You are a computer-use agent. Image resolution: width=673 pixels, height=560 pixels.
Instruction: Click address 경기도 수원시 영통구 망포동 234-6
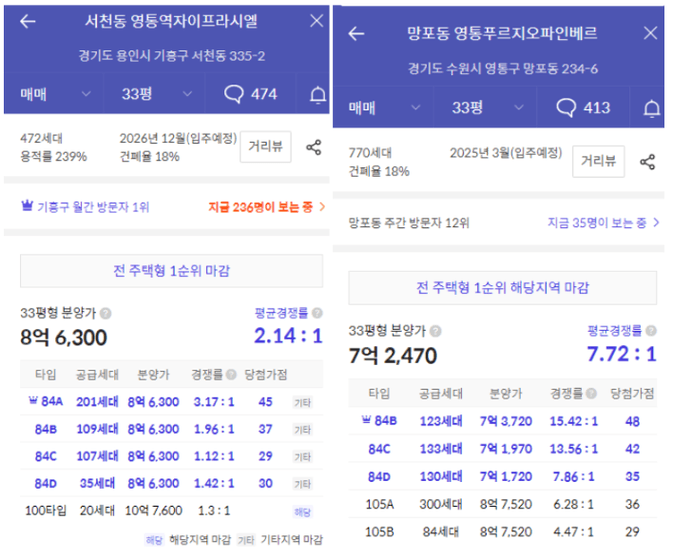502,69
